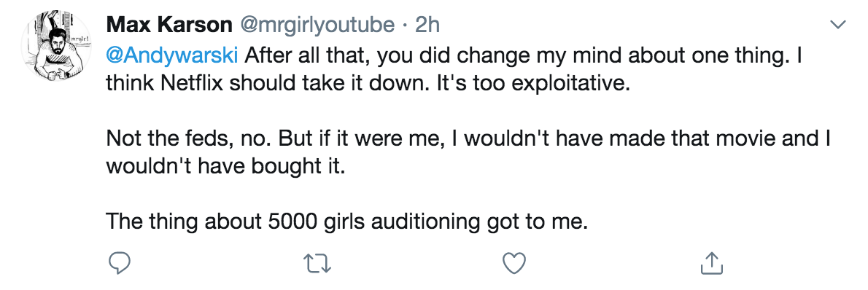Viewport: 868px width, 290px height.
Task: Like the tweet with the heart icon
Action: click(514, 264)
